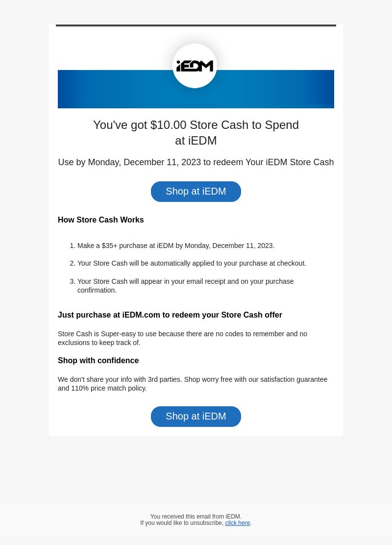Click the dark horizontal rule atop the email
392x545 pixels.
196,25
